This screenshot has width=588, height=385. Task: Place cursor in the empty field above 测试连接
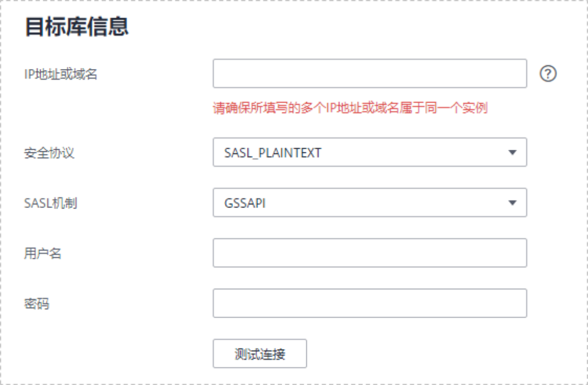pyautogui.click(x=369, y=303)
